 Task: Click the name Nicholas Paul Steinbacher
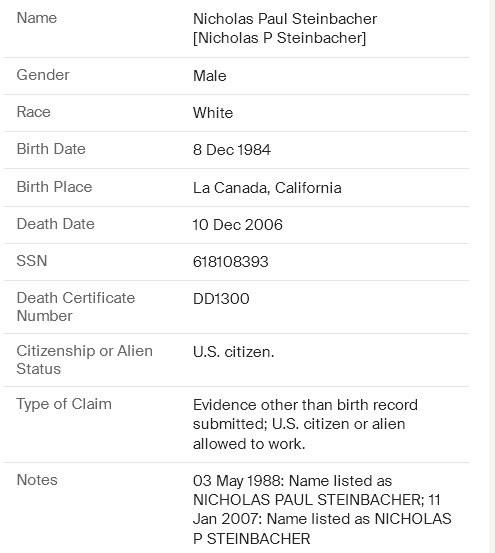(285, 19)
